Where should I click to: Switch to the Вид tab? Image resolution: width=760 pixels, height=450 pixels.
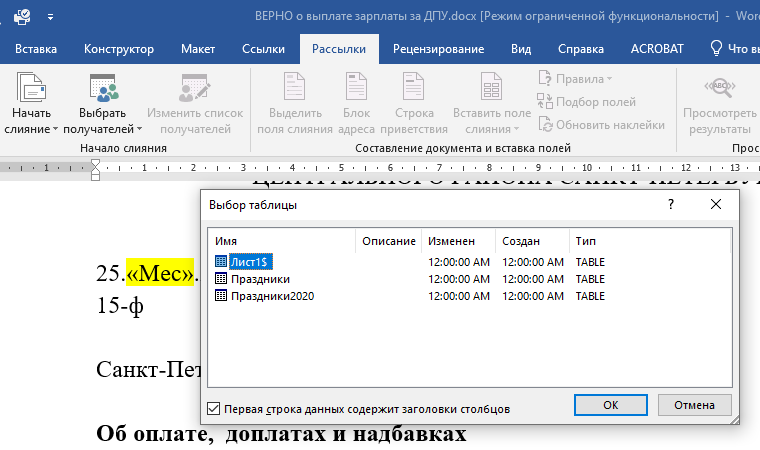[521, 49]
